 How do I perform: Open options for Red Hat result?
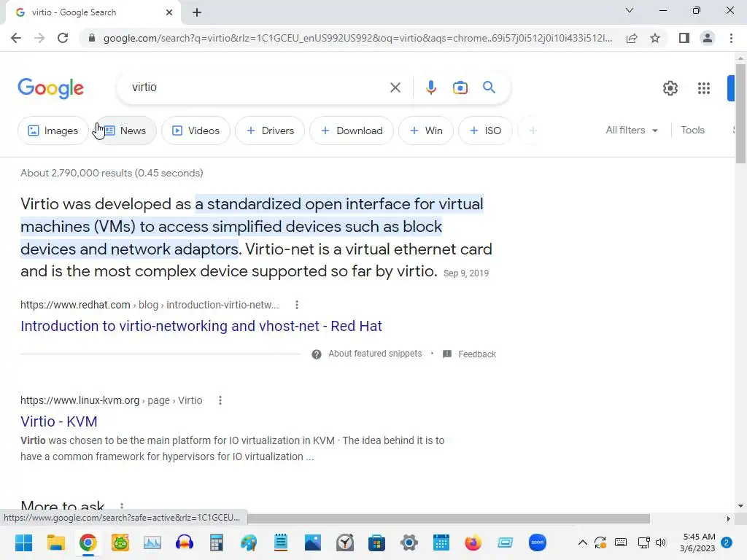point(297,305)
